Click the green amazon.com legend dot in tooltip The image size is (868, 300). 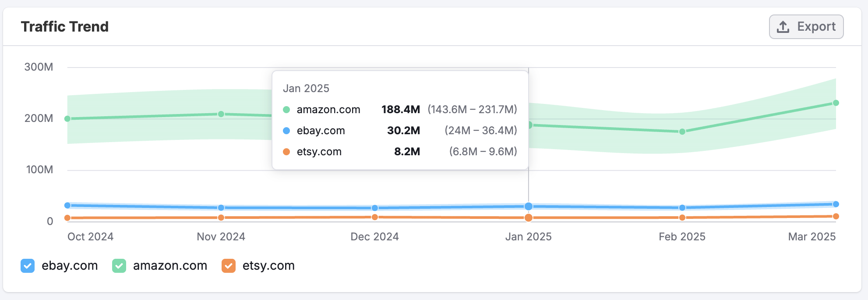click(x=286, y=109)
